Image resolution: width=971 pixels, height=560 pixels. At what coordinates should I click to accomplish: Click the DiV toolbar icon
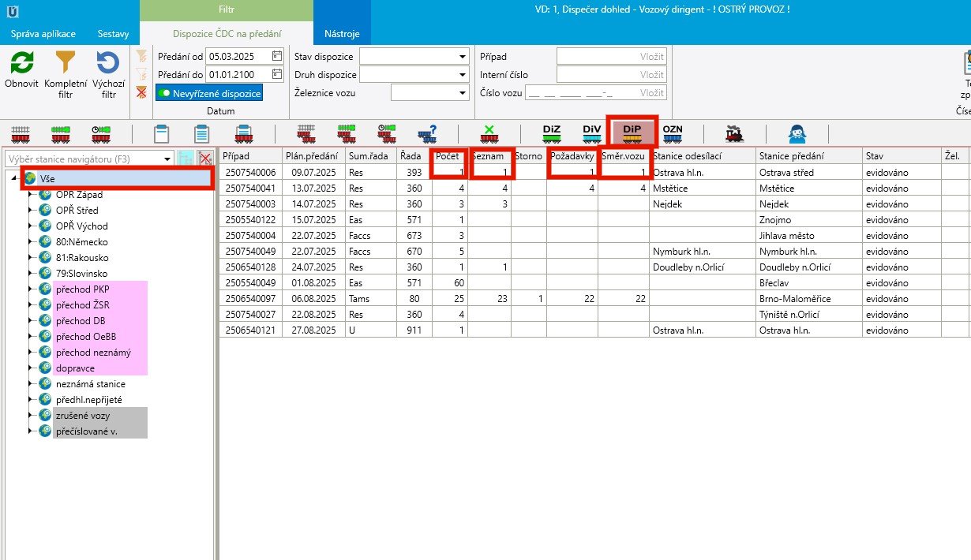592,133
